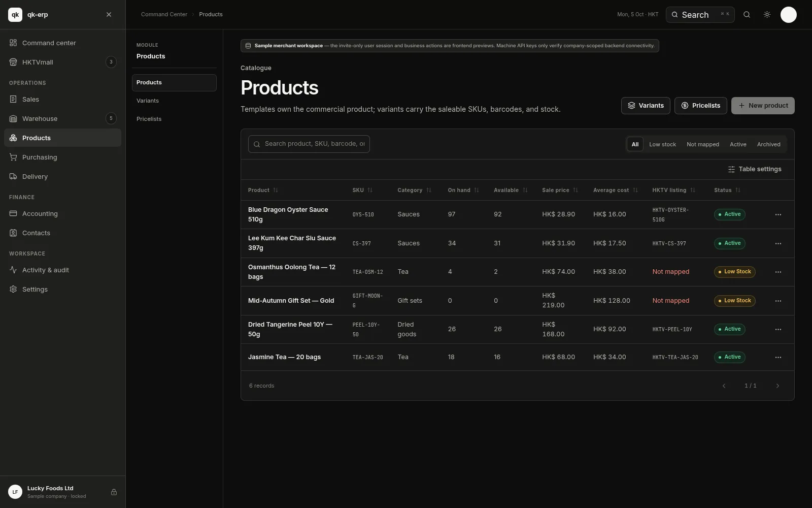The image size is (812, 508).
Task: Open Delivery module
Action: 62,177
